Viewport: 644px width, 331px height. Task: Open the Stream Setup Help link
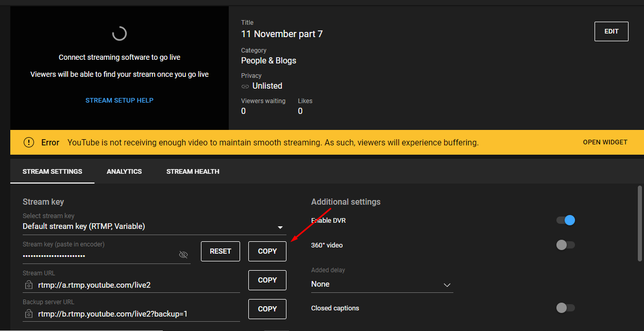(x=120, y=101)
